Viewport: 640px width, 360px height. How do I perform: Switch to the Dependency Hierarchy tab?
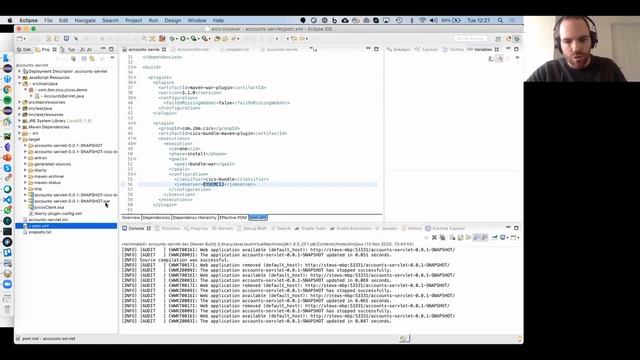click(194, 218)
